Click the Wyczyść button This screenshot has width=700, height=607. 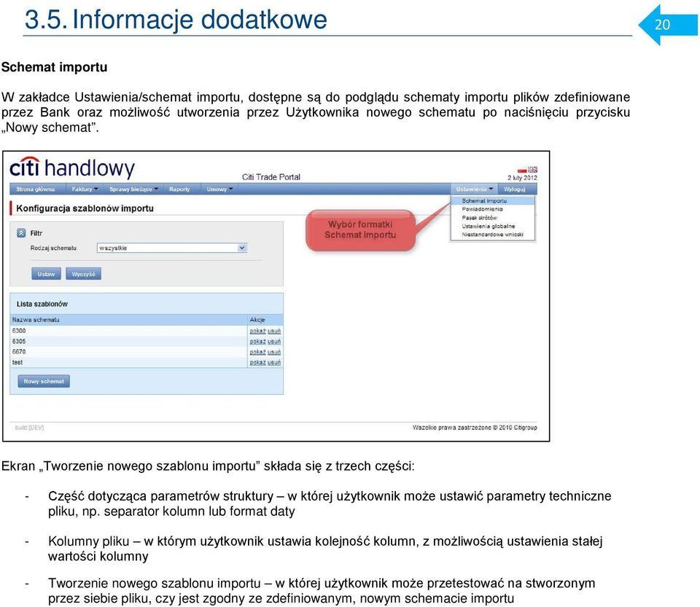(x=83, y=274)
